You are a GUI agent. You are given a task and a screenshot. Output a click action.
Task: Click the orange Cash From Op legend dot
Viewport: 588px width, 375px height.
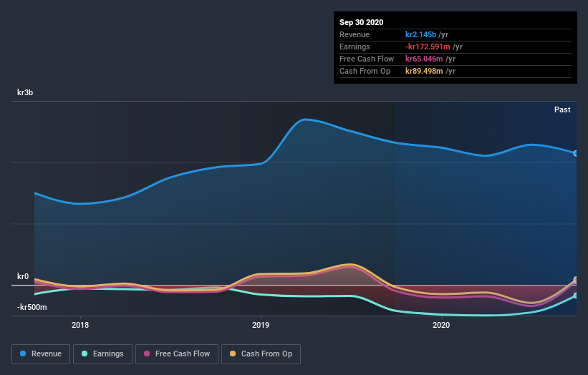(x=233, y=354)
